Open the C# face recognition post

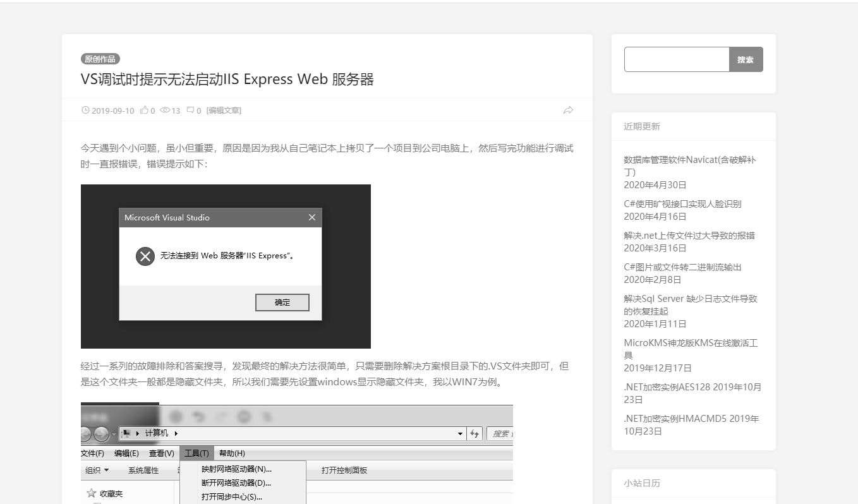click(x=682, y=204)
